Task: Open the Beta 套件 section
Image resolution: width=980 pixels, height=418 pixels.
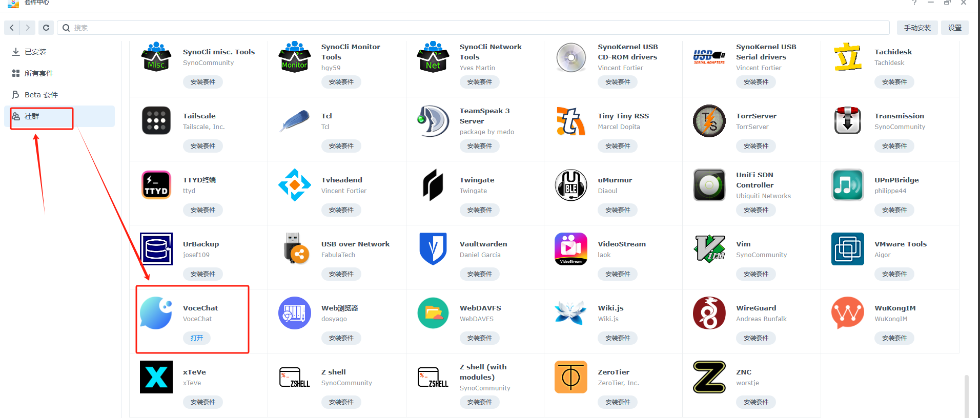Action: pos(41,95)
